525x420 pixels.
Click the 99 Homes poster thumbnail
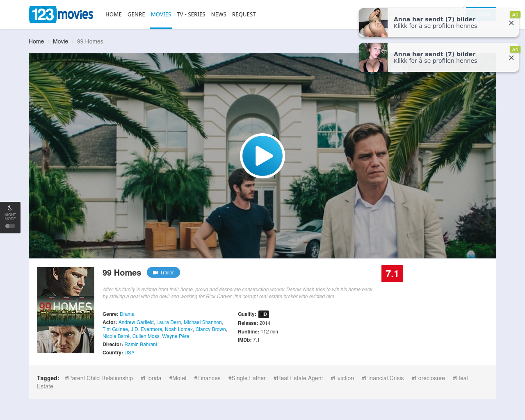[x=66, y=310]
